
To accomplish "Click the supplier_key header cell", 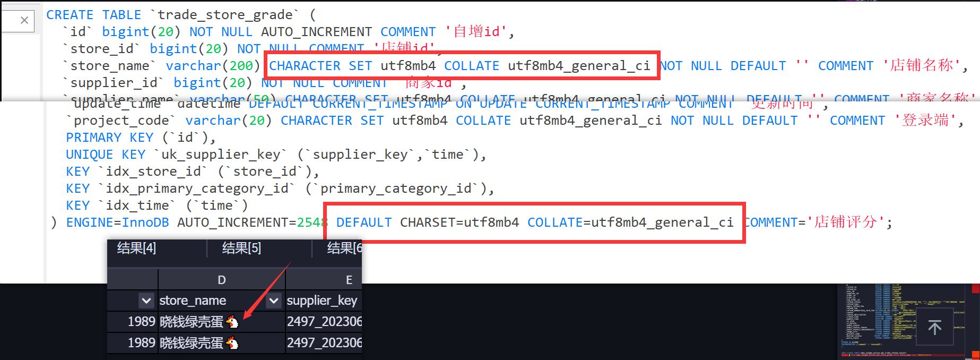I will coord(322,301).
